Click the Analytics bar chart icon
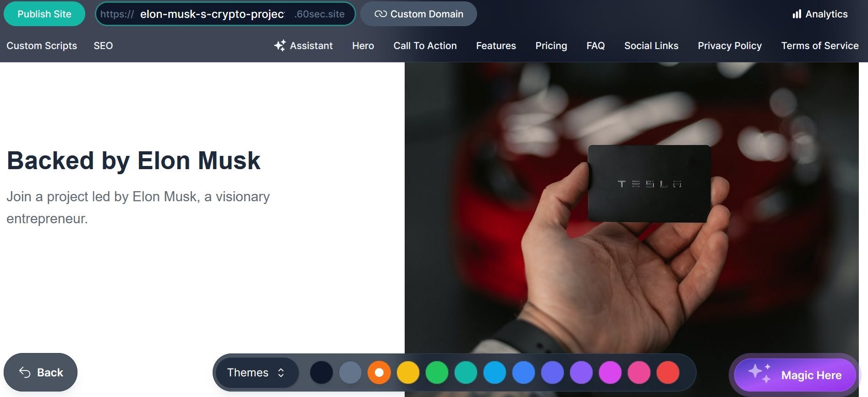 click(797, 14)
